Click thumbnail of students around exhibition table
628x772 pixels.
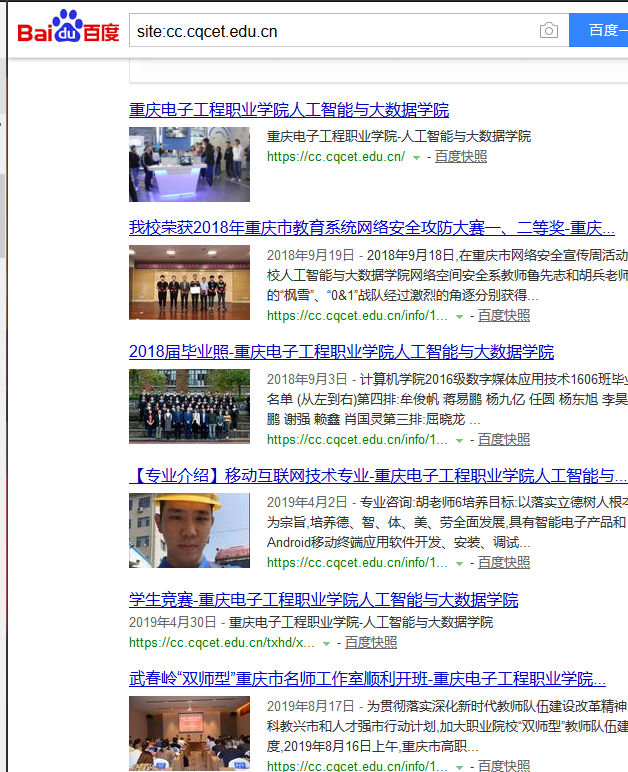(x=189, y=164)
